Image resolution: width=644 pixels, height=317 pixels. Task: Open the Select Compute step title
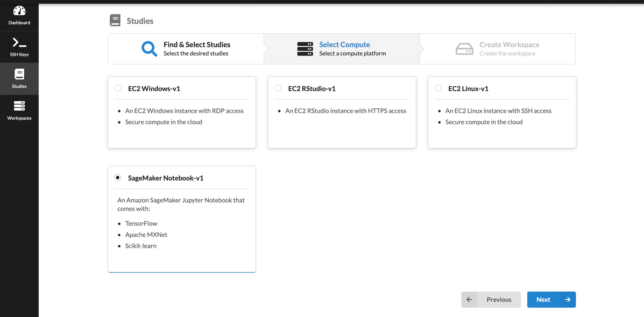[345, 44]
